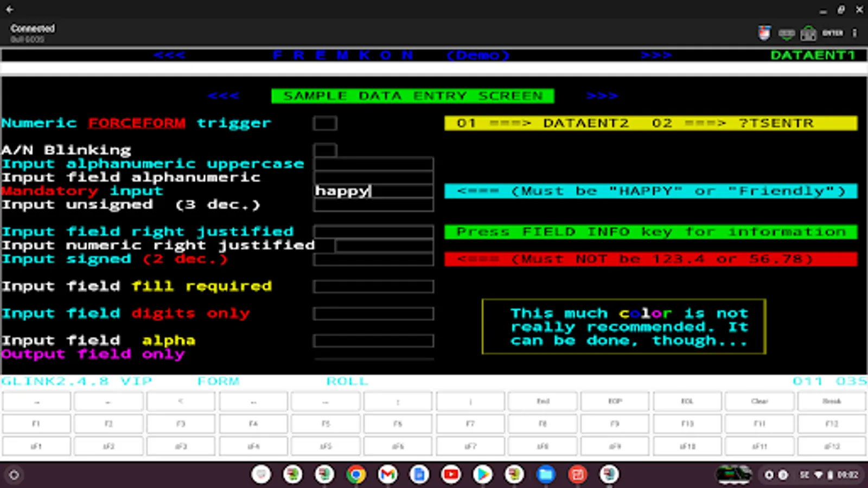This screenshot has width=868, height=488.
Task: Launch Gmail from the shelf
Action: pos(387,475)
